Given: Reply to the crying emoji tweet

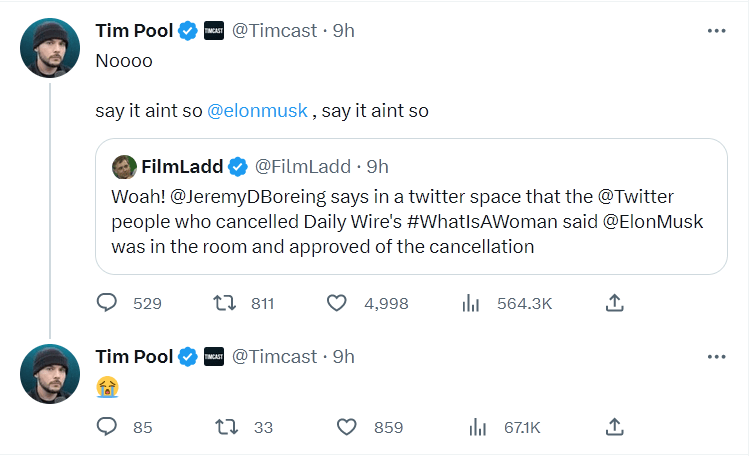Looking at the screenshot, I should coord(107,427).
